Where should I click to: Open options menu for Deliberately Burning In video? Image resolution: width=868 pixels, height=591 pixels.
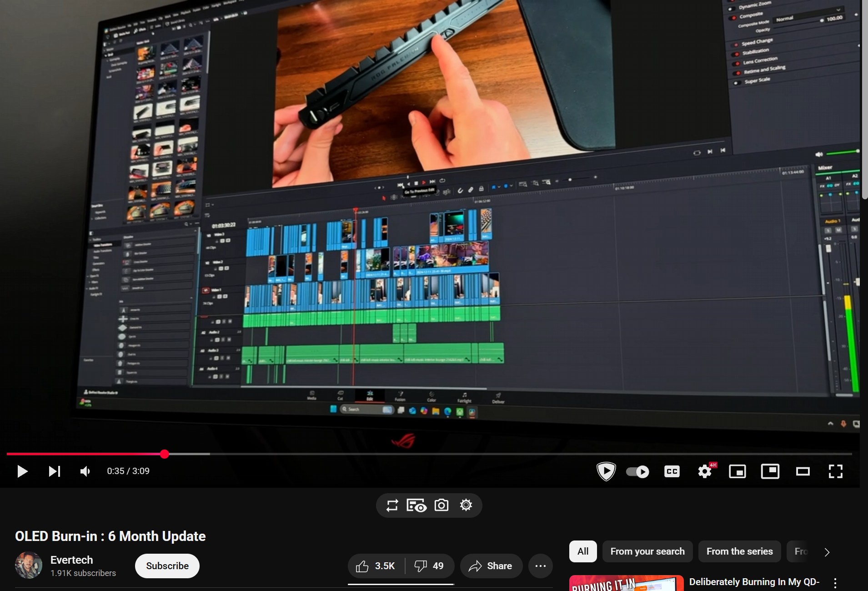click(x=835, y=583)
